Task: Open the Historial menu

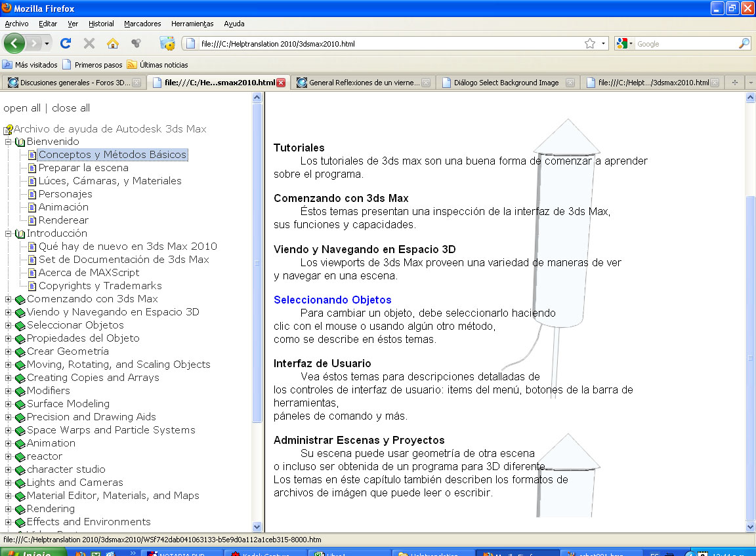Action: 101,24
